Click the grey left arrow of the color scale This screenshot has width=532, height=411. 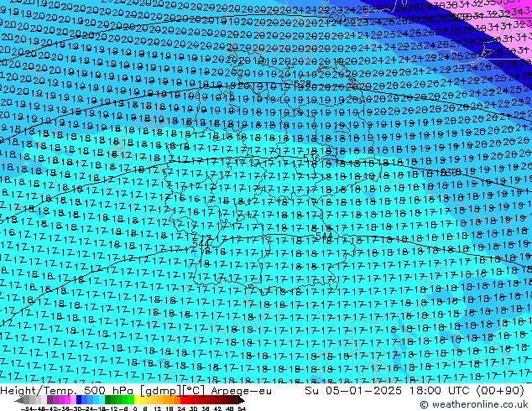[19, 400]
